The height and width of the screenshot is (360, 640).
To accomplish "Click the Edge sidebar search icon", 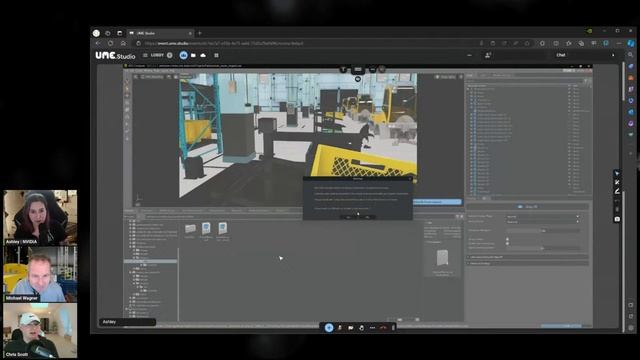I will point(631,54).
